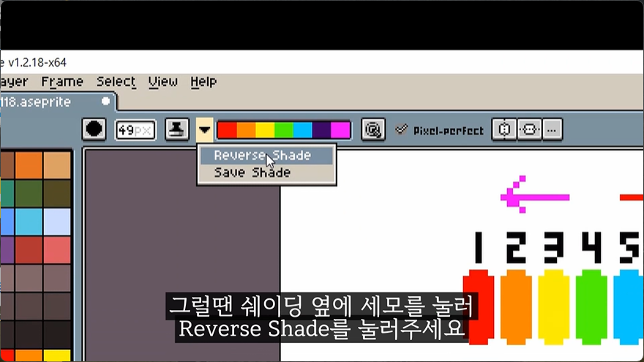Select the tan orange palette swatch
Viewport: 644px width, 362px height.
[x=57, y=165]
